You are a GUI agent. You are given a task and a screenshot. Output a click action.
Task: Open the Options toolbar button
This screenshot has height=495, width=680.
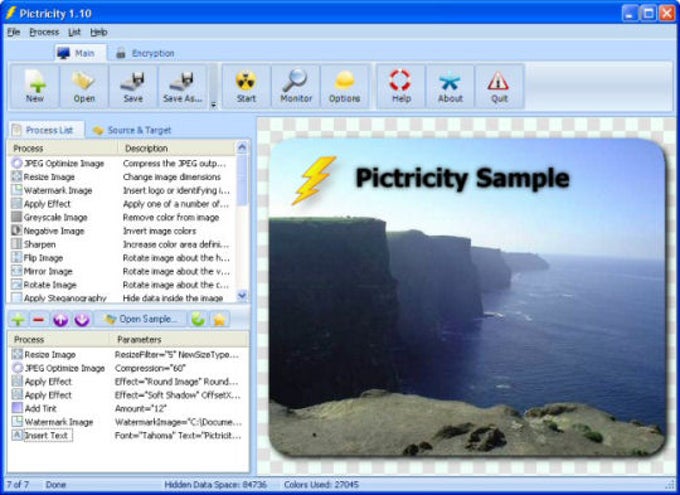(x=344, y=86)
